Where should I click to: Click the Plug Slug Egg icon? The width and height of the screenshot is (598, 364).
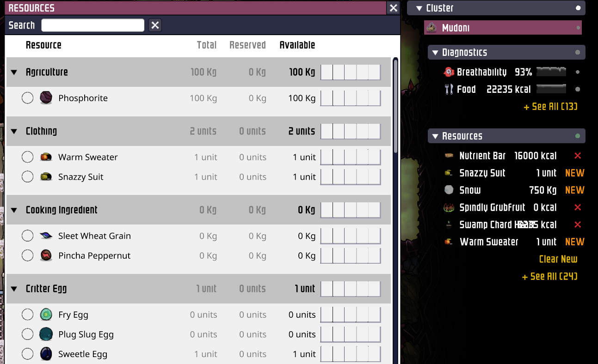[x=46, y=334]
